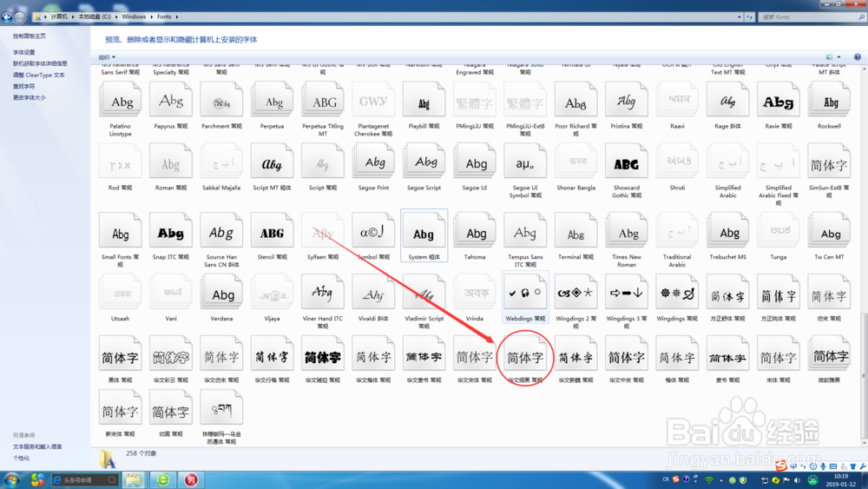Image resolution: width=868 pixels, height=489 pixels.
Task: Select the Stencil font icon
Action: (x=272, y=231)
